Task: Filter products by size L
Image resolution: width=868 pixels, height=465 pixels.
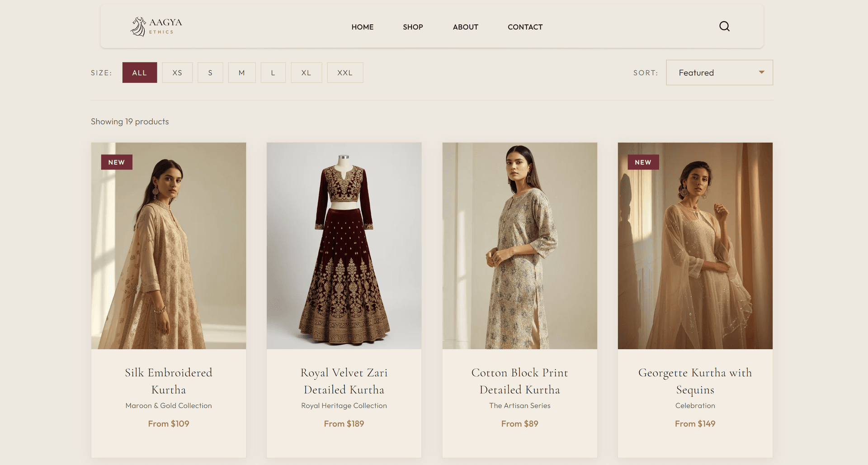Action: pos(273,72)
